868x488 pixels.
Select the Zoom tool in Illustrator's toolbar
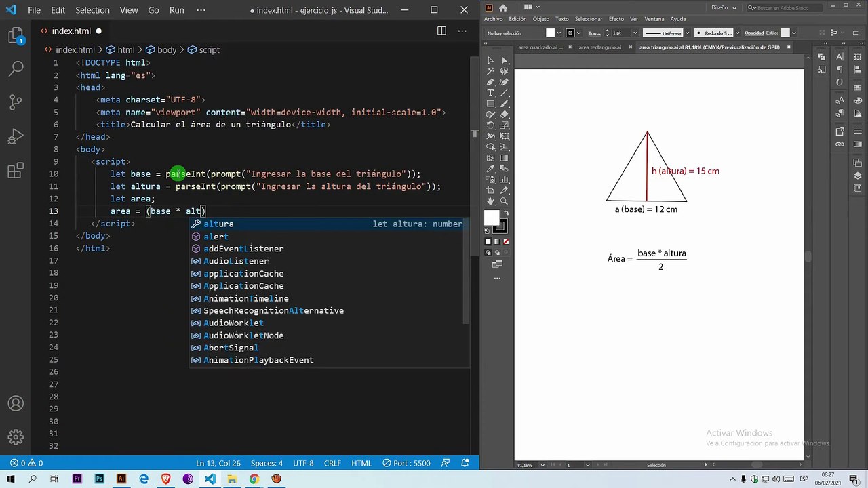pyautogui.click(x=504, y=201)
